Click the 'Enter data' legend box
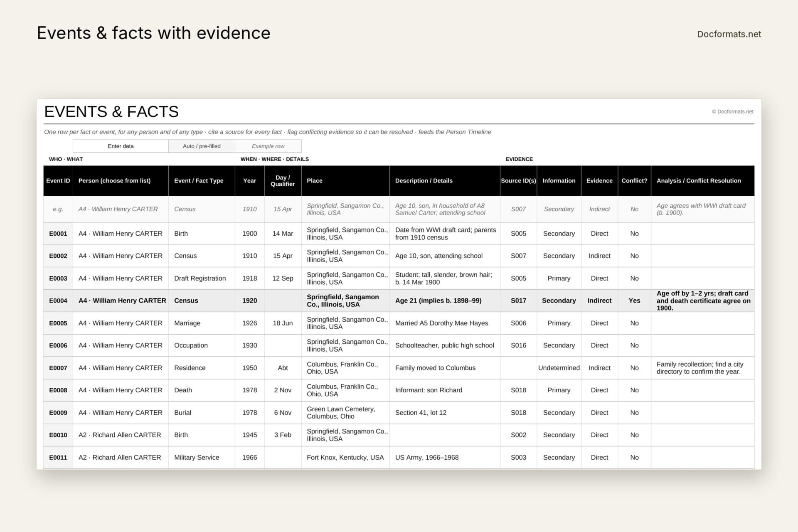The image size is (798, 532). click(x=121, y=146)
